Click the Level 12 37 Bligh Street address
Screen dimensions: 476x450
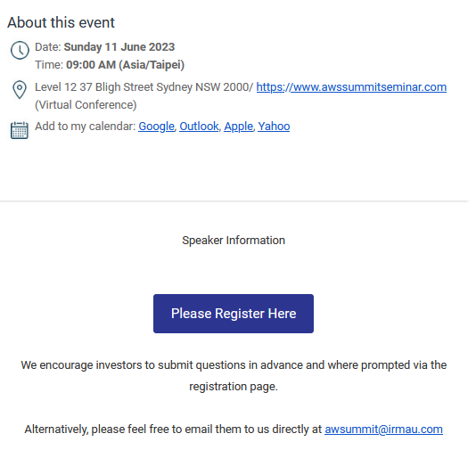[x=144, y=87]
